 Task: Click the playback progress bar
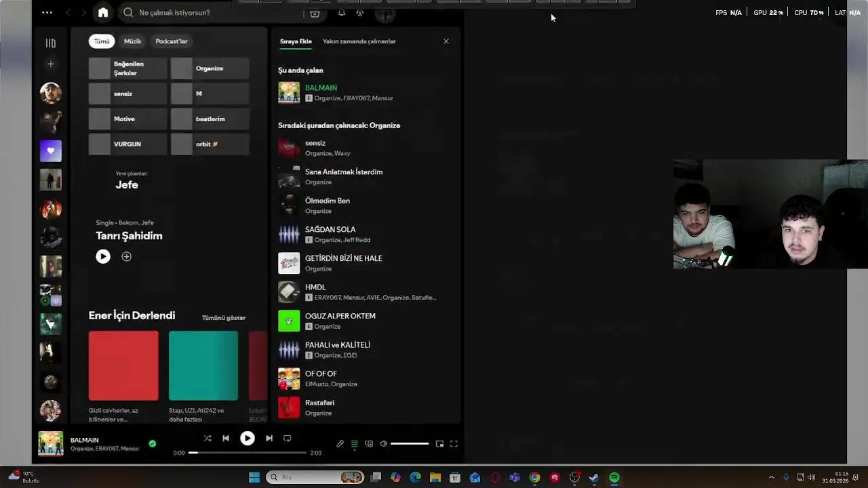pyautogui.click(x=248, y=453)
